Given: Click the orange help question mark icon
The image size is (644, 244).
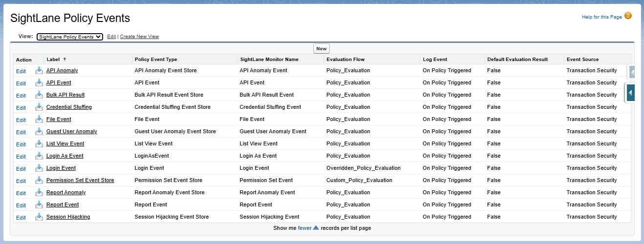Looking at the screenshot, I should pyautogui.click(x=628, y=16).
